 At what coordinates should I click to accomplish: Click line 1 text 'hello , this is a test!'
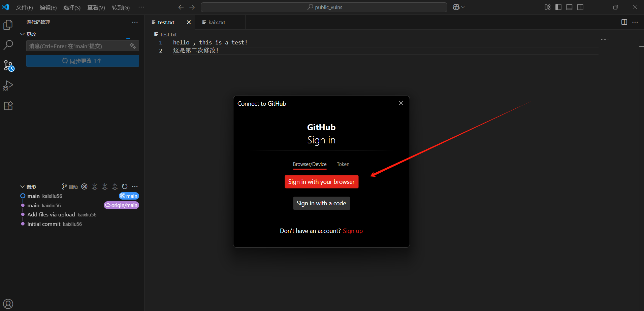[x=210, y=42]
